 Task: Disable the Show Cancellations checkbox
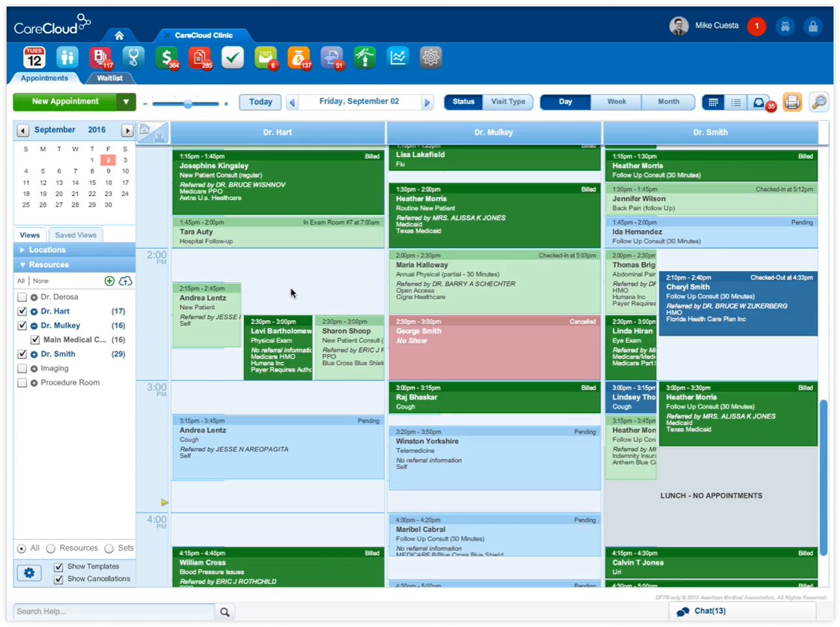pos(59,579)
